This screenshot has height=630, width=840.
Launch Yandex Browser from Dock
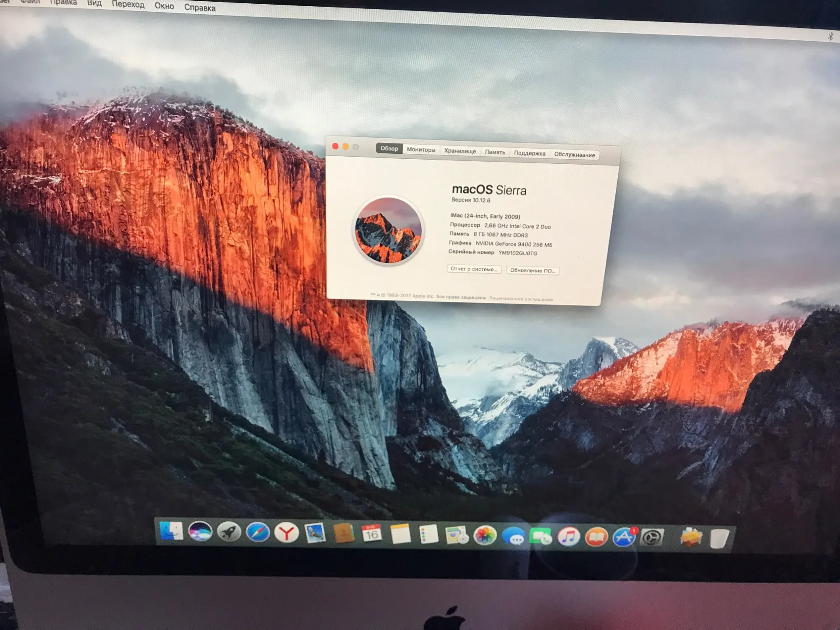(x=286, y=533)
